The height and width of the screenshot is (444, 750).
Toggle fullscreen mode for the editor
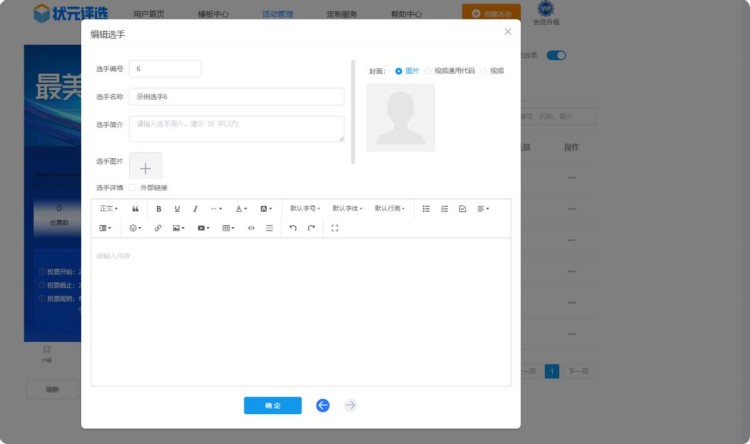pos(334,228)
